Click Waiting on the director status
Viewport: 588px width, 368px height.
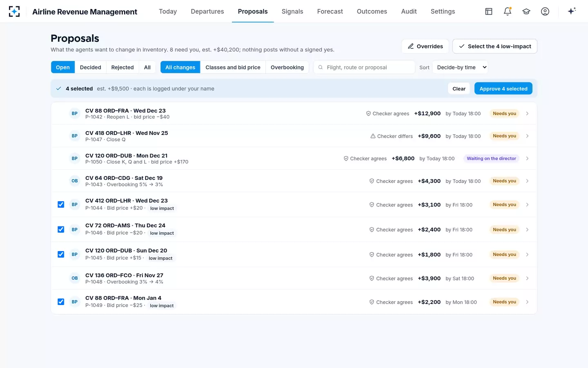pos(491,158)
